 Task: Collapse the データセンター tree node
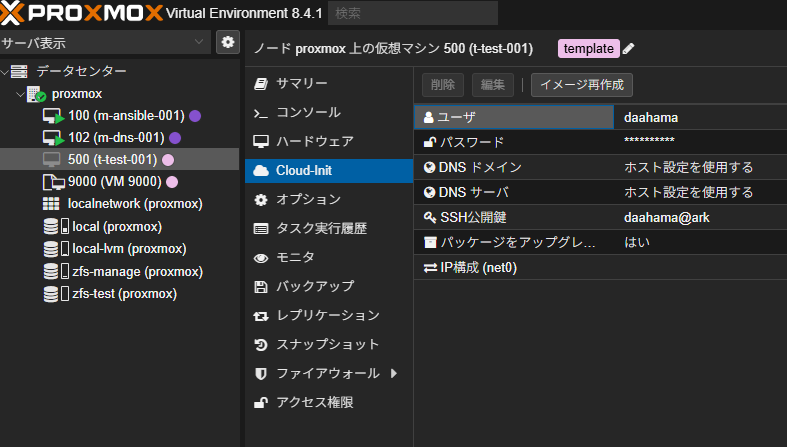click(x=5, y=72)
